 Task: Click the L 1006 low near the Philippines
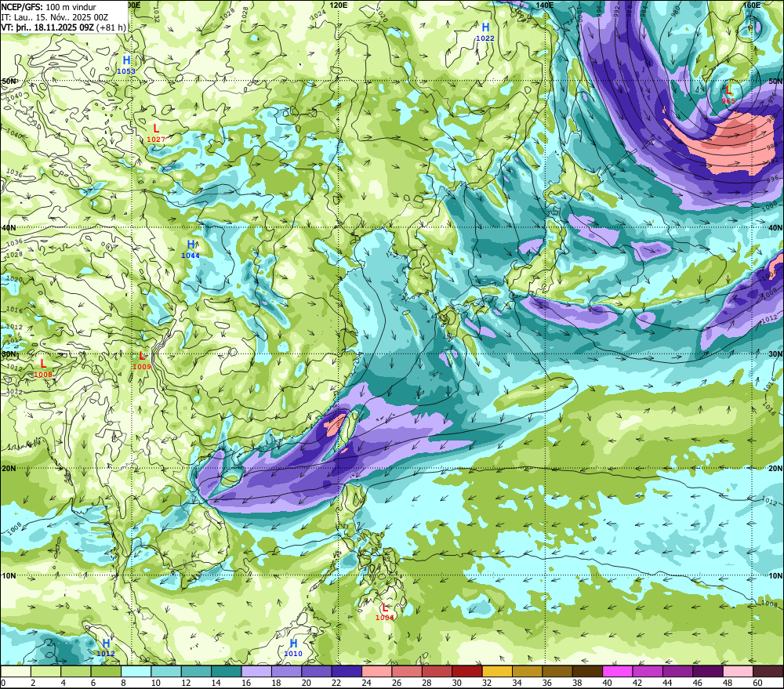click(384, 611)
